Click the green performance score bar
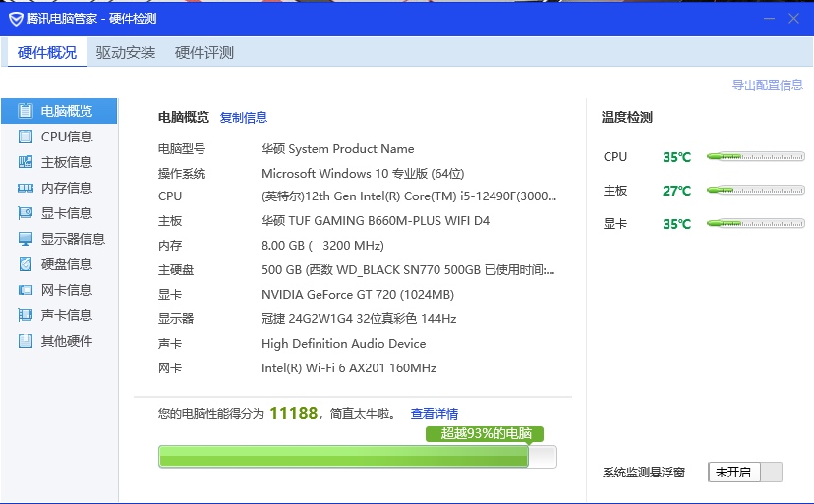 click(357, 457)
